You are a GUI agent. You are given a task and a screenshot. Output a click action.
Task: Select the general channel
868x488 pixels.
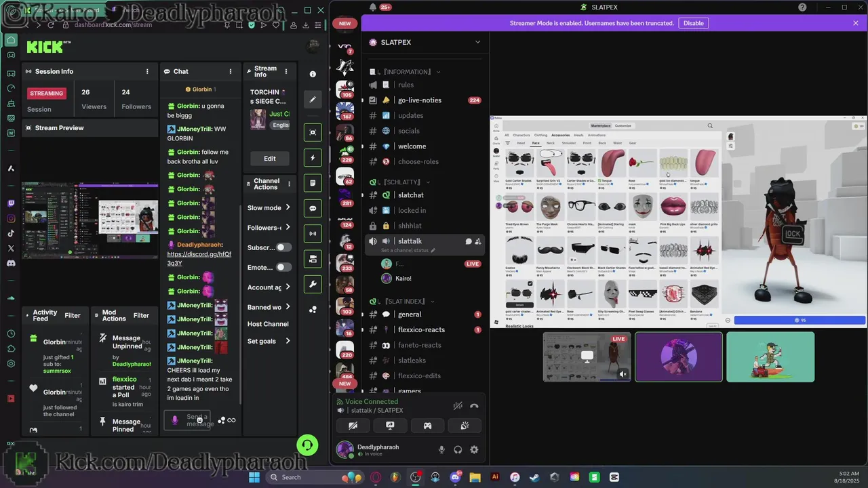coord(424,314)
